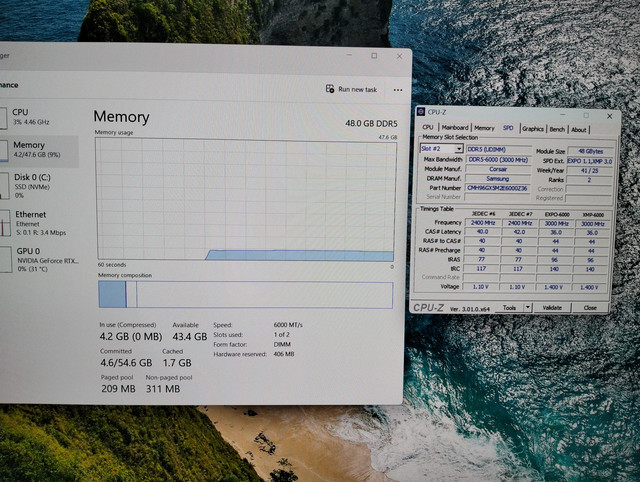Viewport: 640px width, 482px height.
Task: Select the Ethernet performance entry
Action: point(39,223)
